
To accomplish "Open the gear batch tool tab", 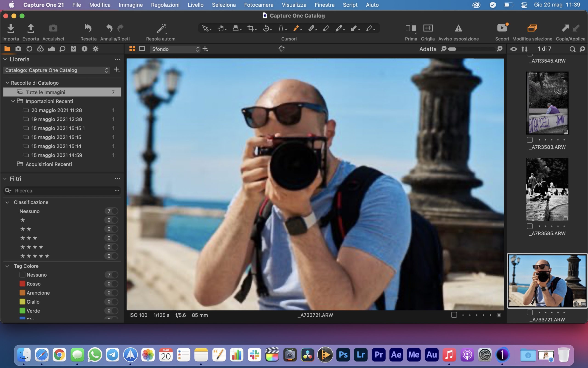I will pyautogui.click(x=96, y=49).
